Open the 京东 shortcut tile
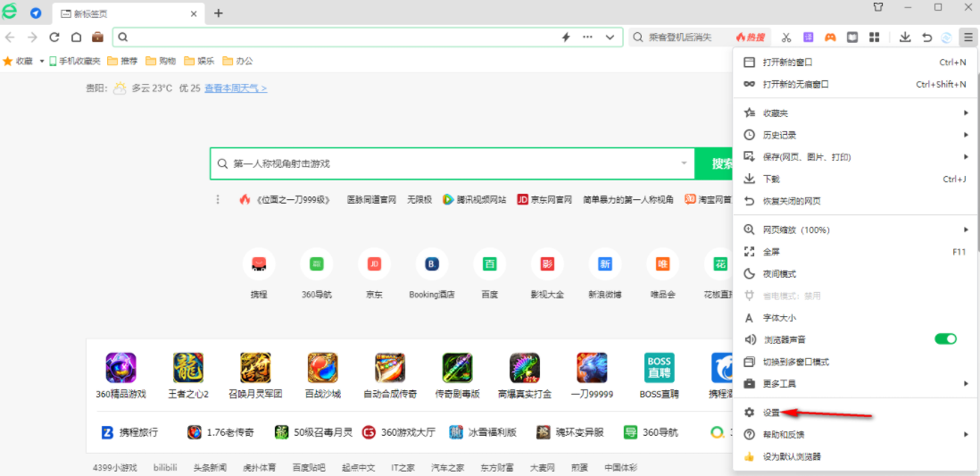The image size is (980, 476). [x=374, y=264]
